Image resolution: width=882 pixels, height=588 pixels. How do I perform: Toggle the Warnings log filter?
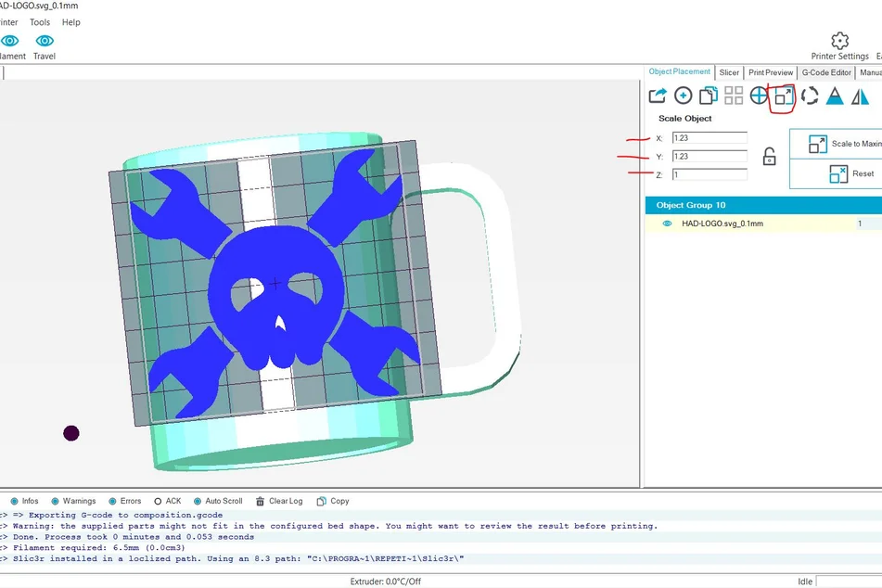click(56, 501)
